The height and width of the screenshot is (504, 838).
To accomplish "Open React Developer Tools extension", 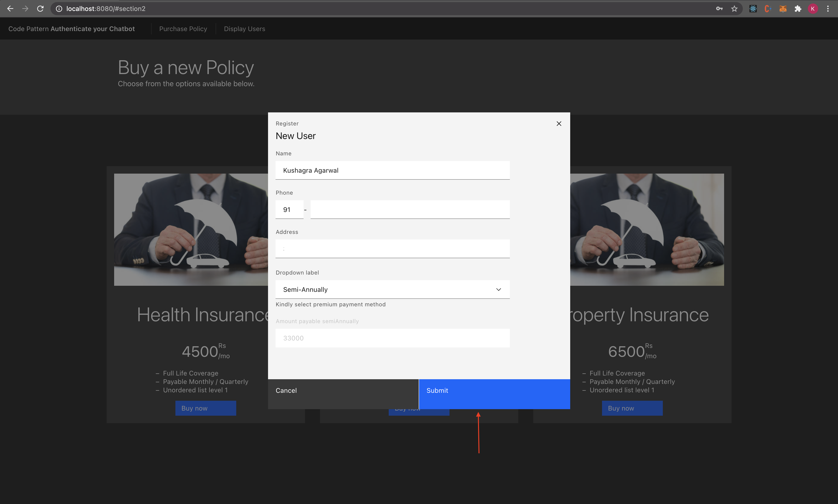I will (753, 9).
